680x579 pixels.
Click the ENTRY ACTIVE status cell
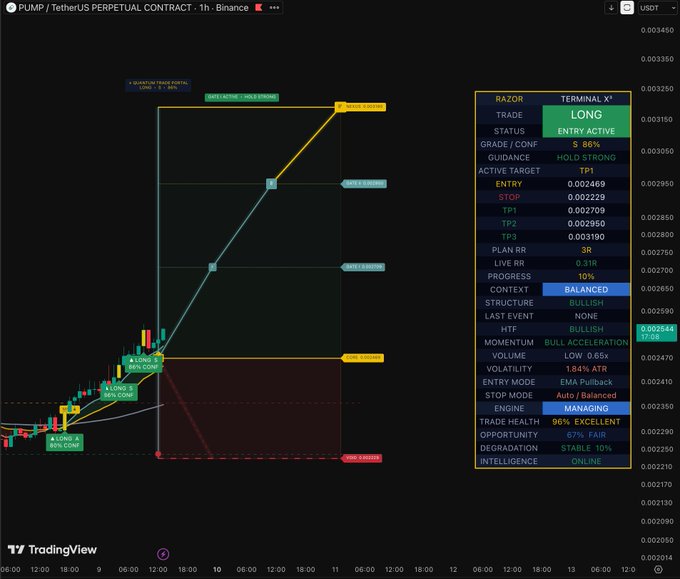(586, 131)
